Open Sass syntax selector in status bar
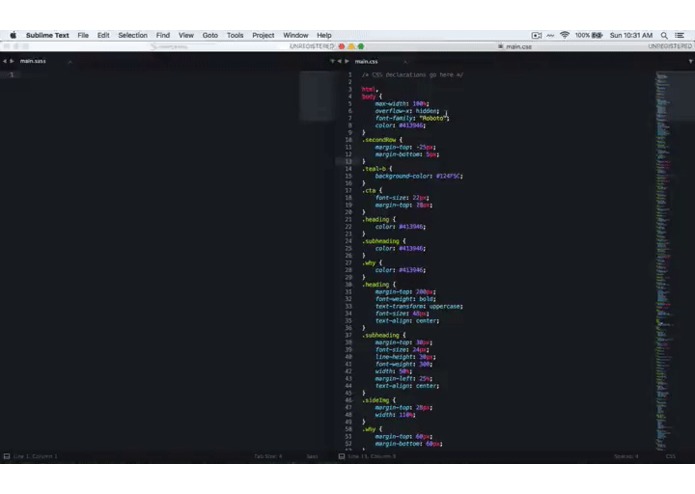The width and height of the screenshot is (695, 494). [x=312, y=456]
